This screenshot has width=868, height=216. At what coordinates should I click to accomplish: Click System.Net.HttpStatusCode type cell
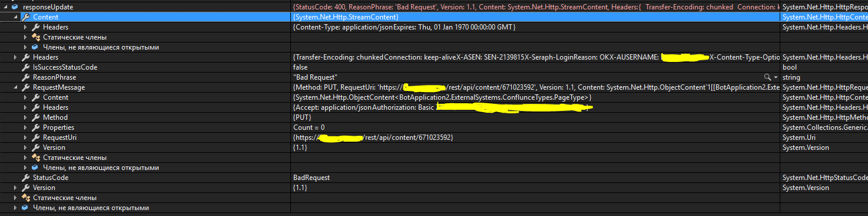[x=824, y=178]
